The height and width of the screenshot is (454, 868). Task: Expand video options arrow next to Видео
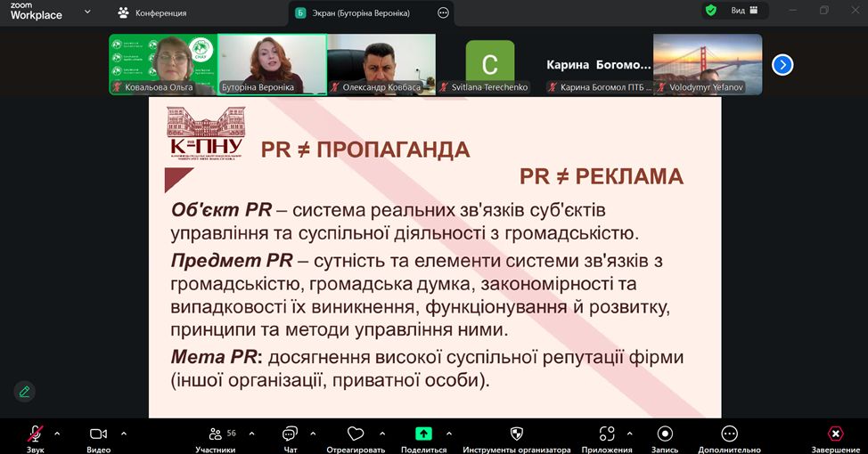tap(123, 434)
